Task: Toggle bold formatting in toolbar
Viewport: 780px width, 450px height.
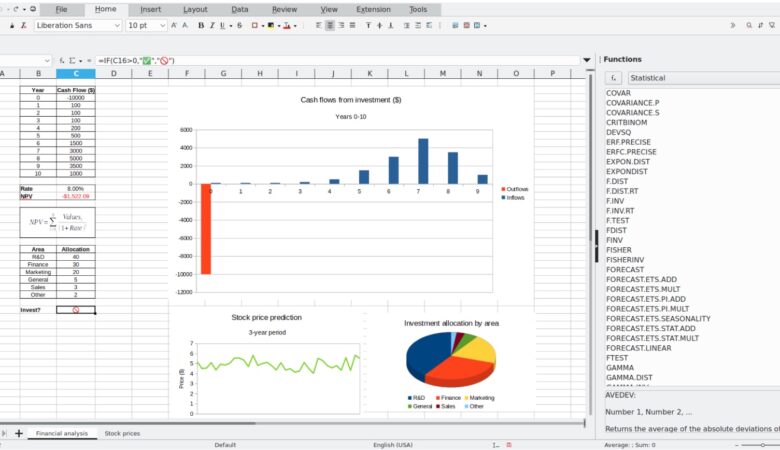Action: tap(201, 25)
